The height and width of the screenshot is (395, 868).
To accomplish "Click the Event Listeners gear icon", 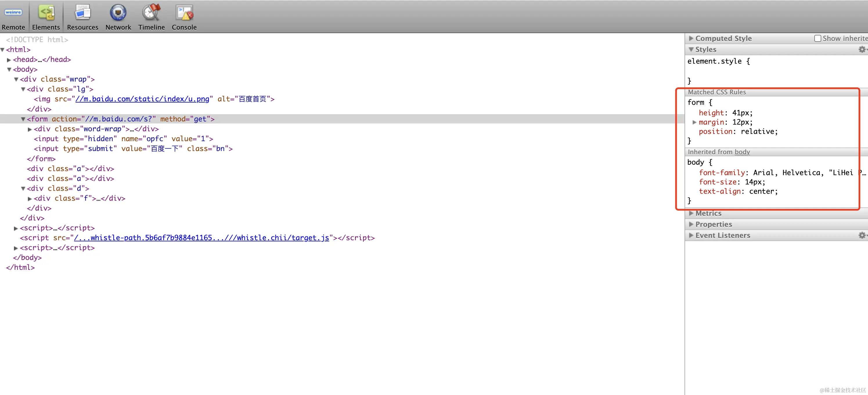I will click(862, 235).
